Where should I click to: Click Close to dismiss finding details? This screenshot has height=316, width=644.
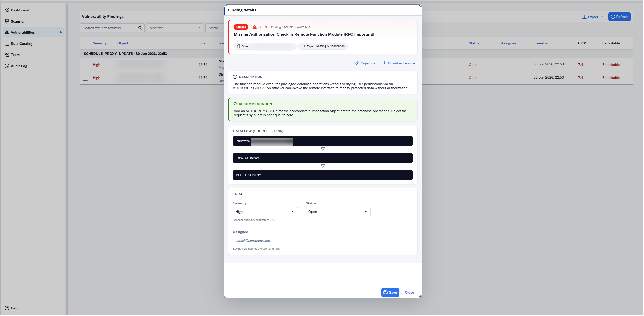[409, 292]
